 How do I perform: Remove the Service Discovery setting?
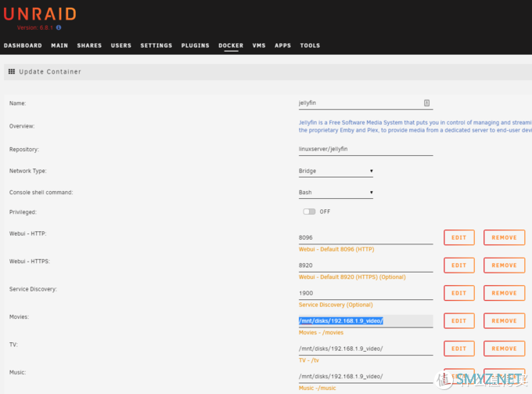(504, 293)
